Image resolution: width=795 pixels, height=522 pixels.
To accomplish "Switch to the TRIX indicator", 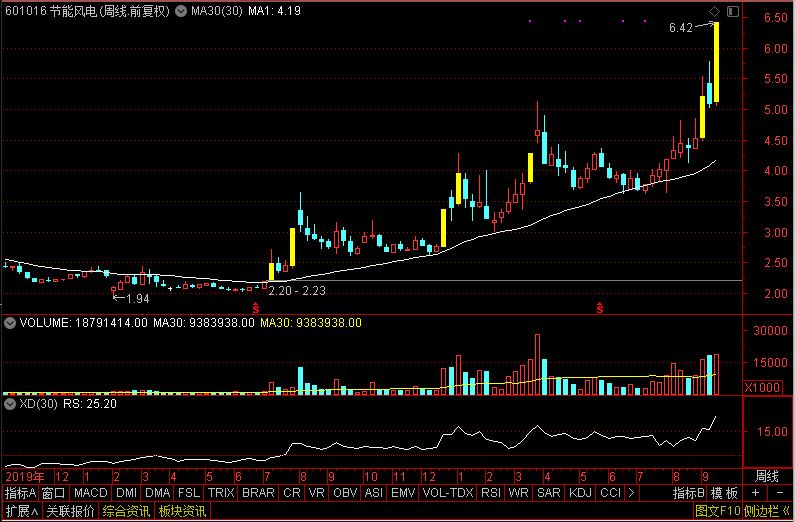I will [221, 493].
